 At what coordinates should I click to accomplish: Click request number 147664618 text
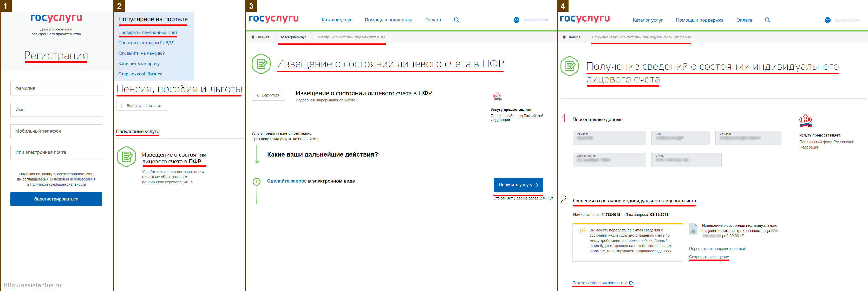click(611, 215)
